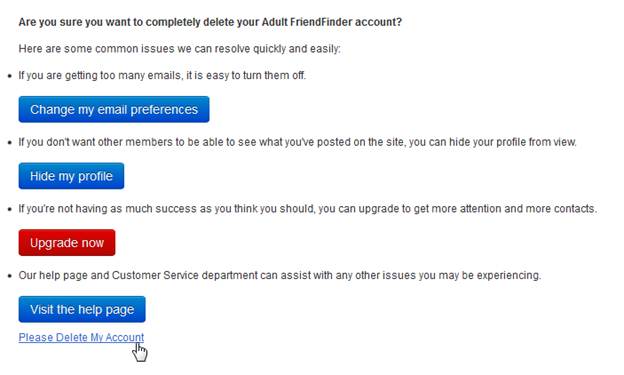This screenshot has width=624, height=375.
Task: Click the bold account deletion question heading
Action: [210, 22]
